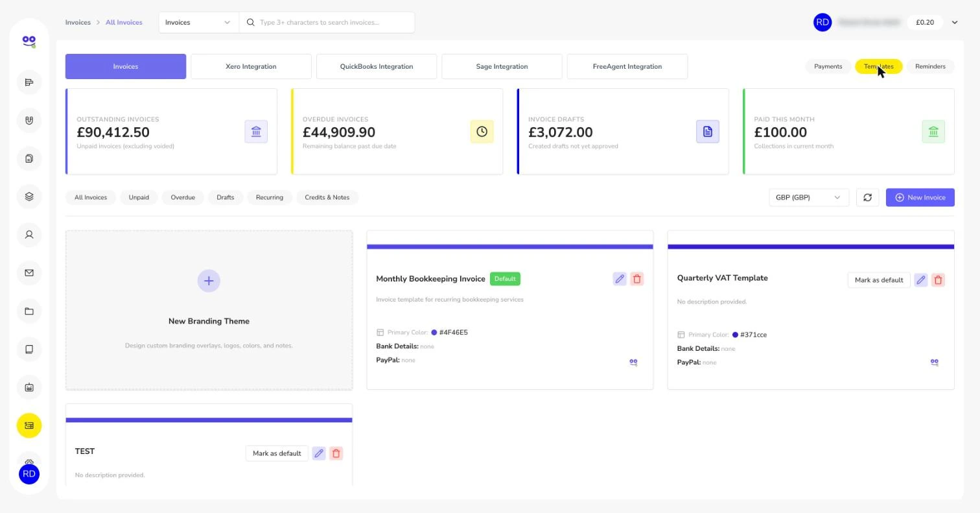Click the #4F46E5 primary color dot

tap(434, 333)
